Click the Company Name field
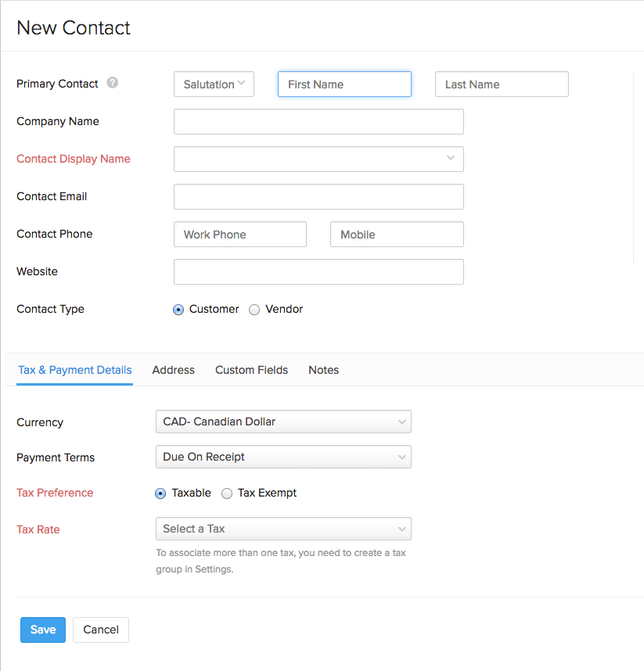Viewport: 644px width, 671px height. point(318,121)
